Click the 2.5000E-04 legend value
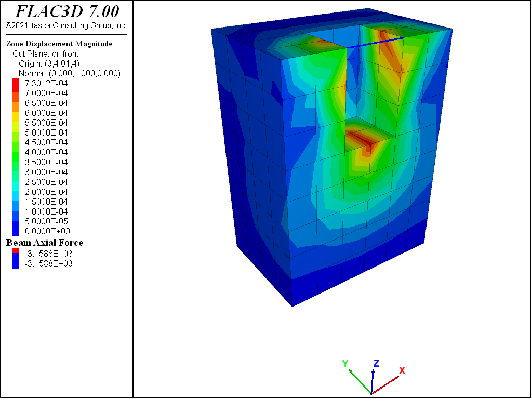Image resolution: width=532 pixels, height=399 pixels. coord(46,181)
